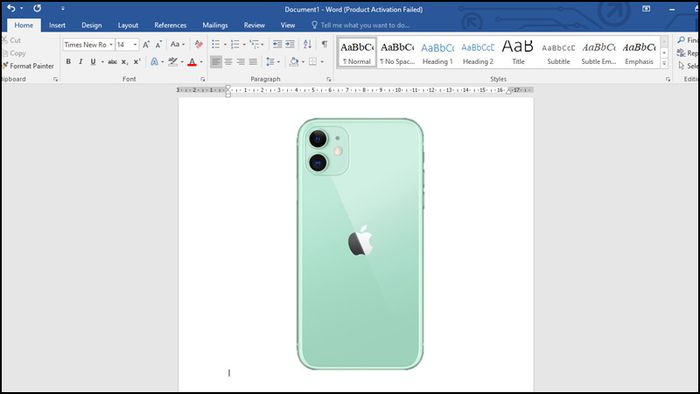Click the Numbering list icon
Viewport: 700px width, 394px height.
pyautogui.click(x=235, y=44)
